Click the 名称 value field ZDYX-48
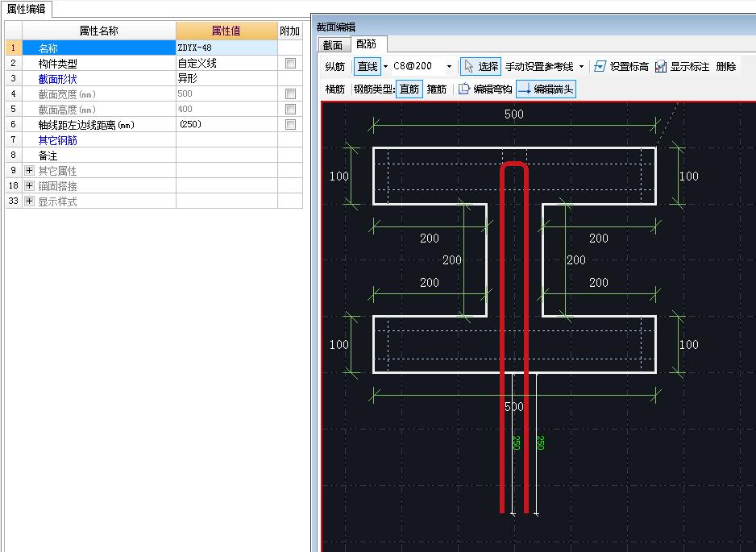The height and width of the screenshot is (552, 756). (x=226, y=48)
